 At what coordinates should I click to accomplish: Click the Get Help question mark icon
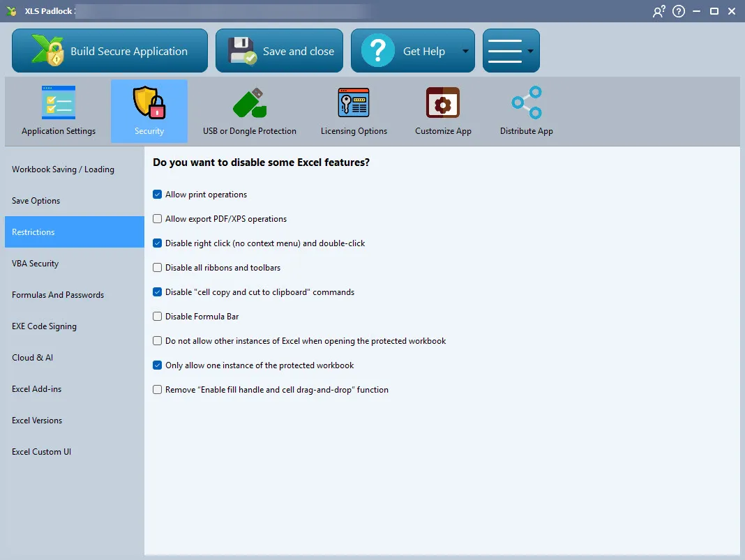[x=377, y=50]
